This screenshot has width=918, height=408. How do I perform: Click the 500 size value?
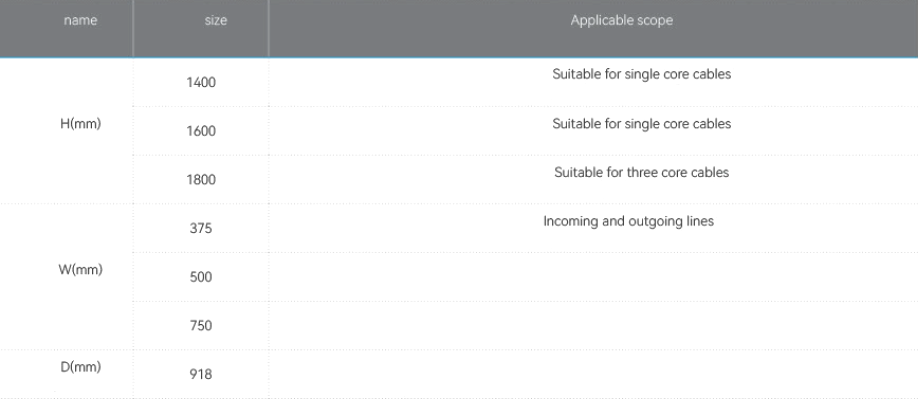[x=201, y=276]
